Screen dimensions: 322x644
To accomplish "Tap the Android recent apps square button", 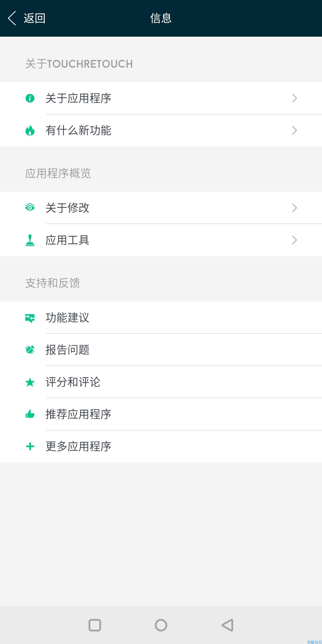I will coord(95,625).
